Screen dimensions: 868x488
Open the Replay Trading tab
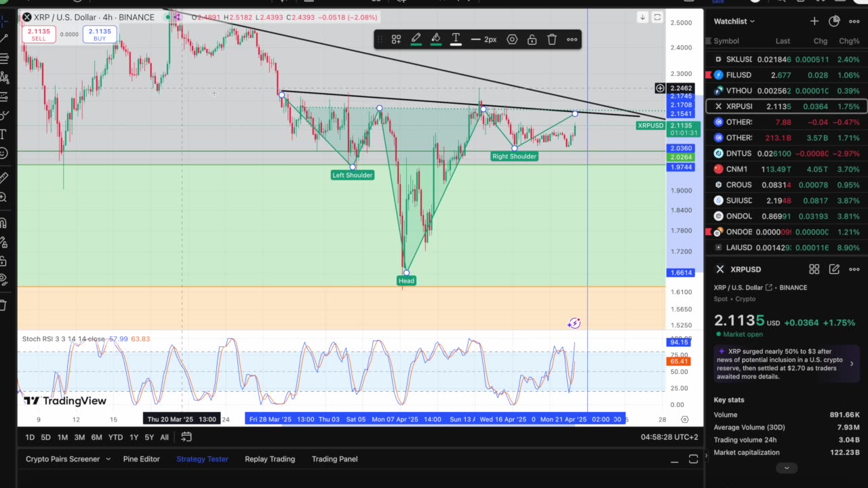point(270,459)
